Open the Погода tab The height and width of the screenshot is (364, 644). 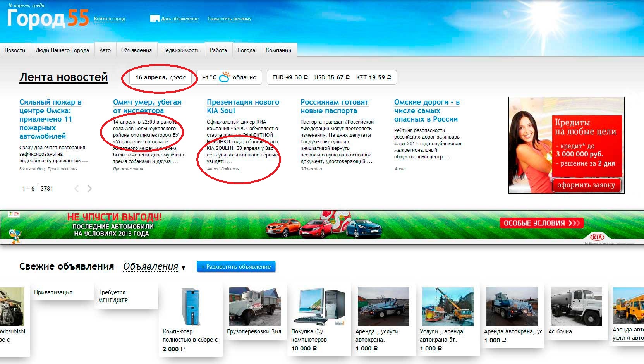[x=246, y=50]
